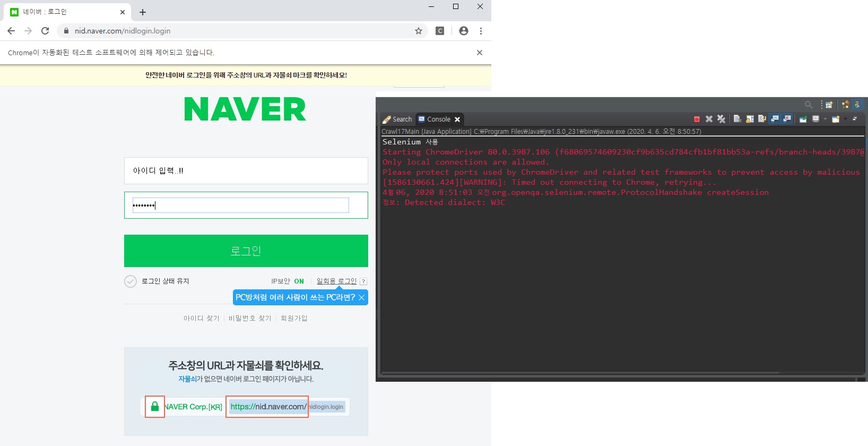The width and height of the screenshot is (868, 446).
Task: Switch to the Search tab in Eclipse
Action: pyautogui.click(x=397, y=119)
